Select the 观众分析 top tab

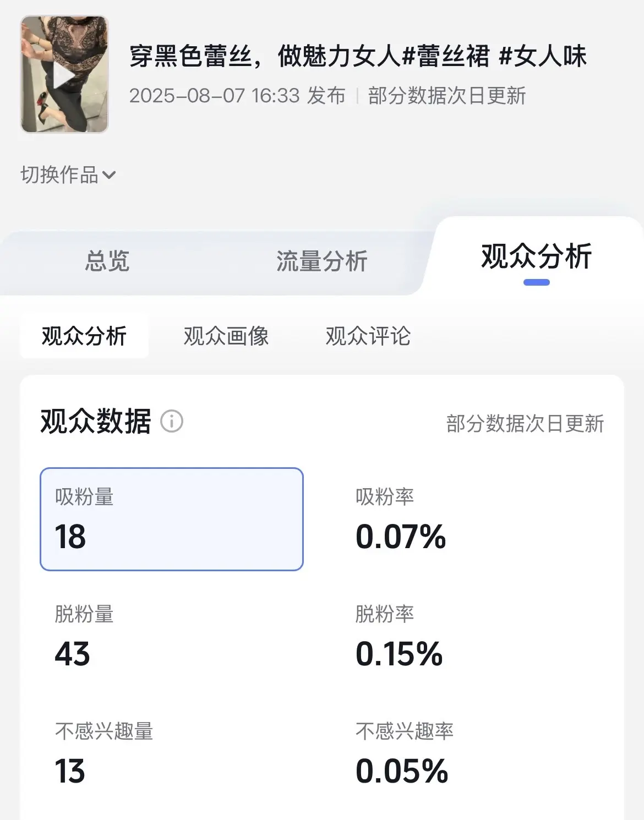(x=536, y=256)
